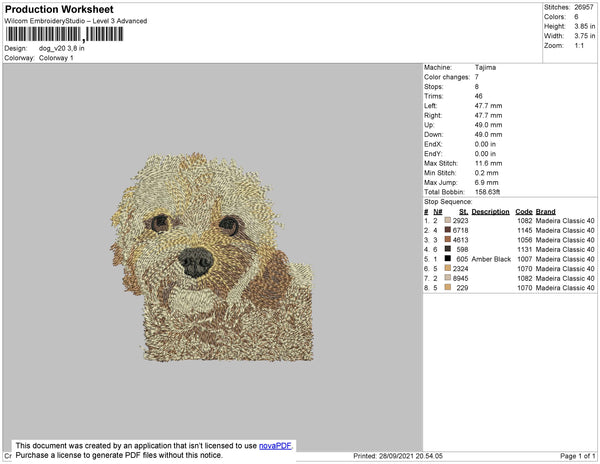Click the Min Stitch value '0.2 mm'

(x=487, y=173)
